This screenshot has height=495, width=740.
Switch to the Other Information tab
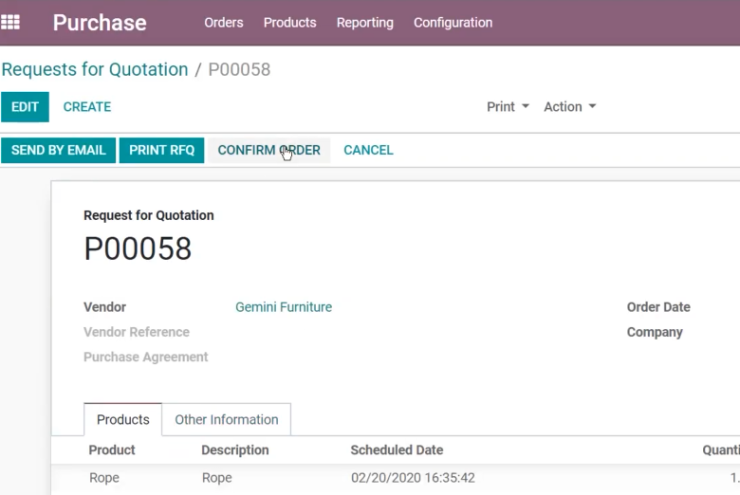pyautogui.click(x=227, y=419)
